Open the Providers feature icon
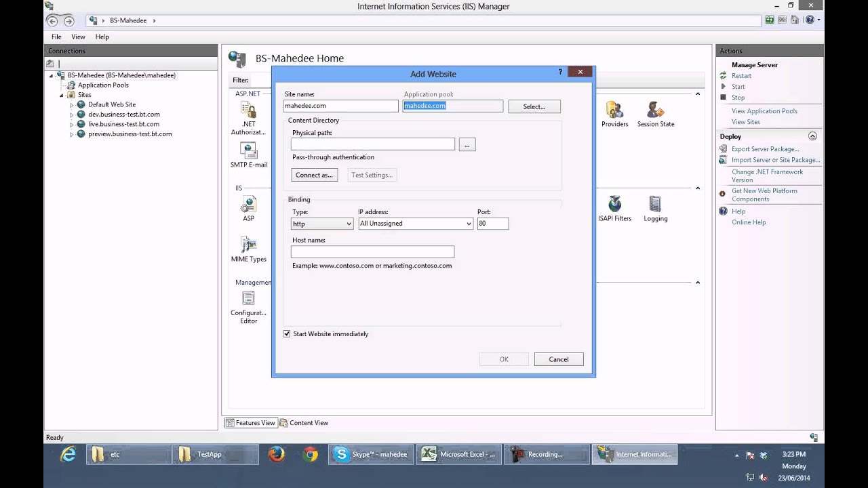Viewport: 868px width, 488px height. click(x=614, y=114)
